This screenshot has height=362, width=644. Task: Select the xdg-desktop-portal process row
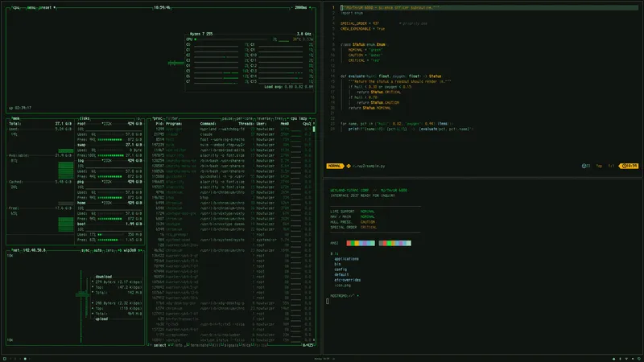(x=233, y=303)
